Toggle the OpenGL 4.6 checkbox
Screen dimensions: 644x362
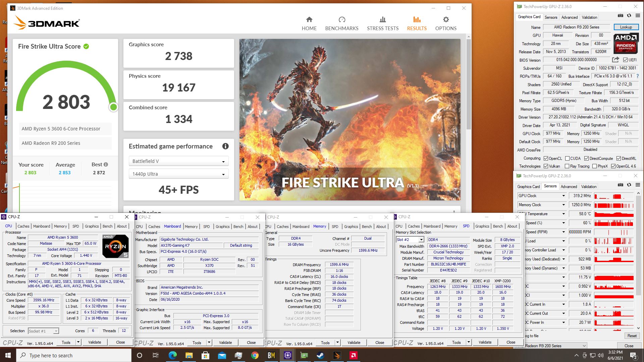(613, 166)
